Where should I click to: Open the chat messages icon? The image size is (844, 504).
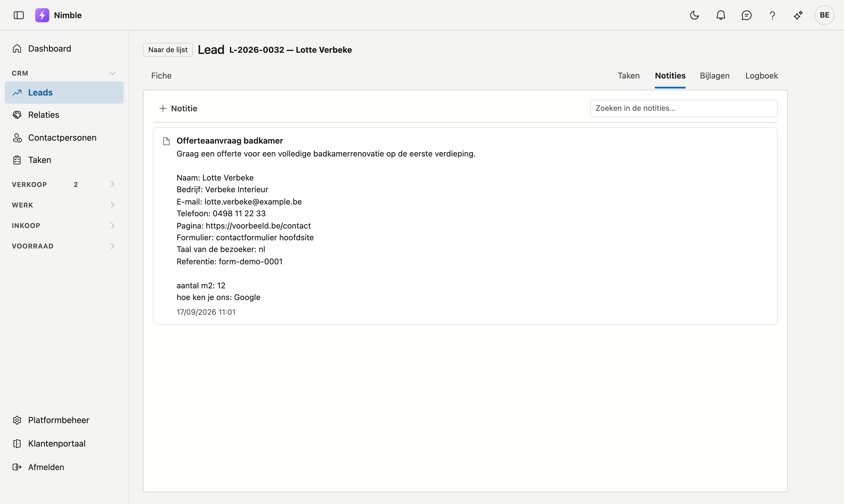(x=746, y=15)
